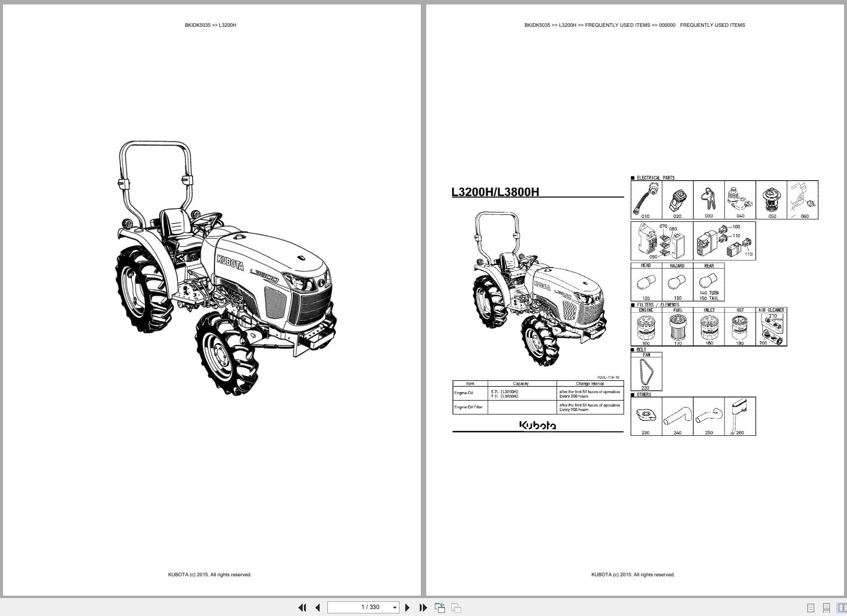
Task: Click fuel filter 170 image
Action: pyautogui.click(x=678, y=327)
